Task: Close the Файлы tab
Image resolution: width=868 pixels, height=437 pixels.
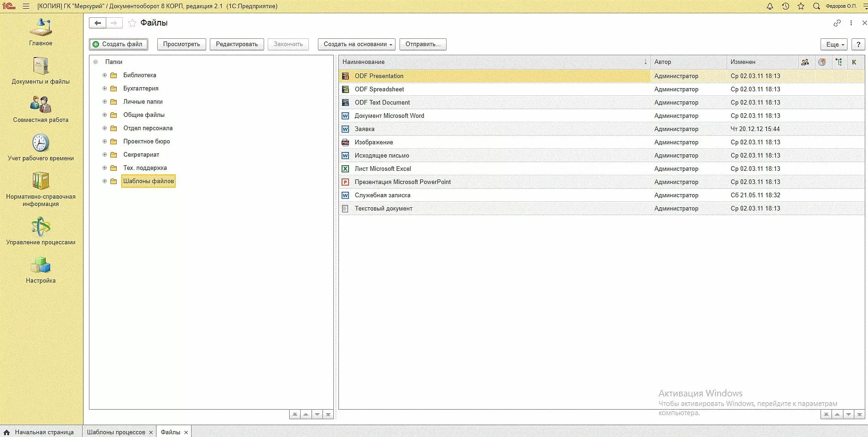Action: pos(186,432)
